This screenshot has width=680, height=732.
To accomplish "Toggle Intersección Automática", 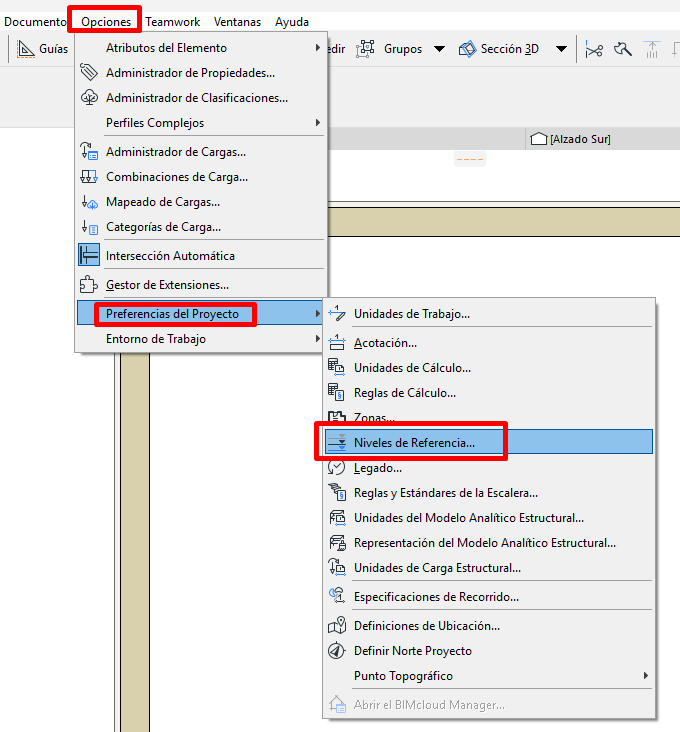I will pyautogui.click(x=170, y=256).
